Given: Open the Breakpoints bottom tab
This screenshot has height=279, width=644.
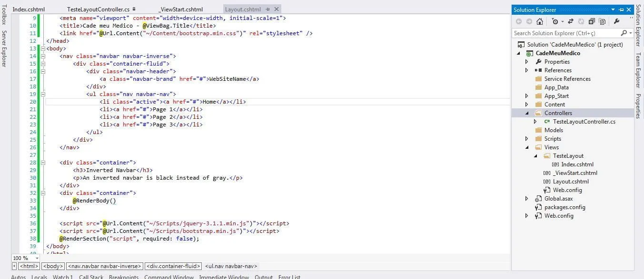Looking at the screenshot, I should coord(124,277).
